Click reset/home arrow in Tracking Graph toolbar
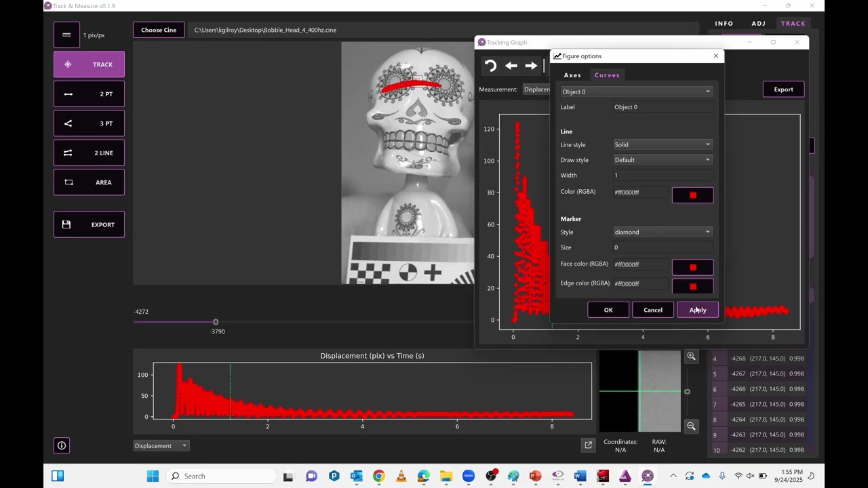Viewport: 868px width, 488px height. click(x=490, y=66)
